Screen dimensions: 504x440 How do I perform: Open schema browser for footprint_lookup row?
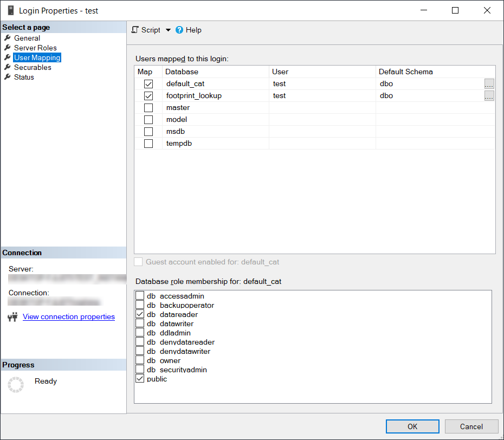point(489,95)
